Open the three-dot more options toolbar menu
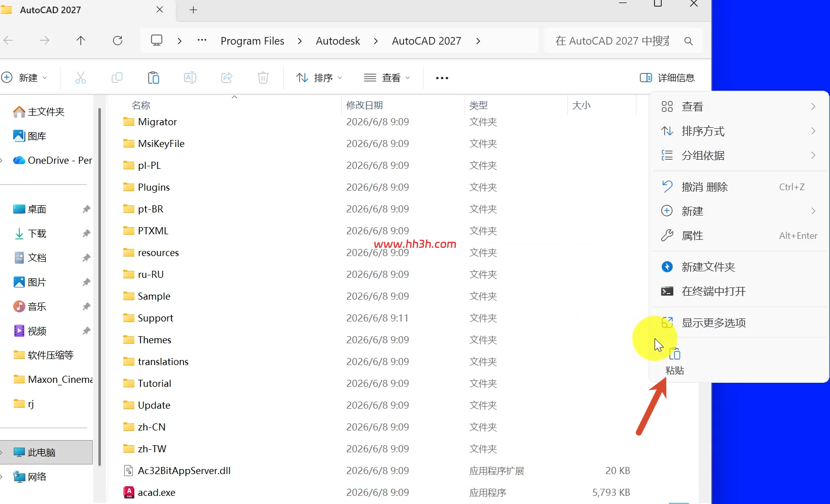This screenshot has width=830, height=504. click(442, 78)
